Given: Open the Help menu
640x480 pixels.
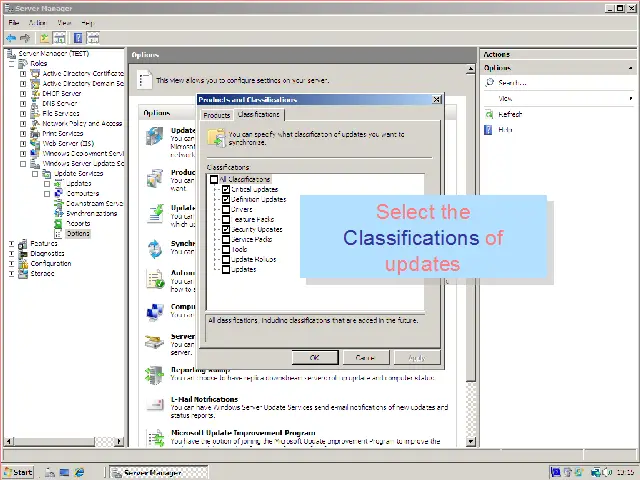Looking at the screenshot, I should 87,22.
